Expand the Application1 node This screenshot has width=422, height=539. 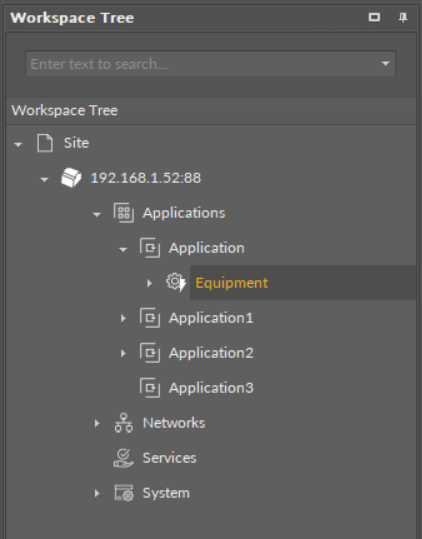123,318
